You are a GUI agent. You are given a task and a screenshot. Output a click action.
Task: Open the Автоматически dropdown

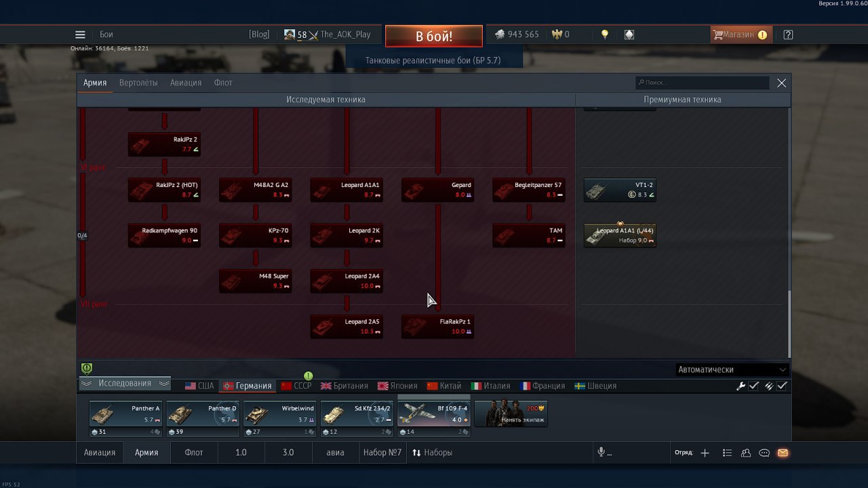[733, 369]
